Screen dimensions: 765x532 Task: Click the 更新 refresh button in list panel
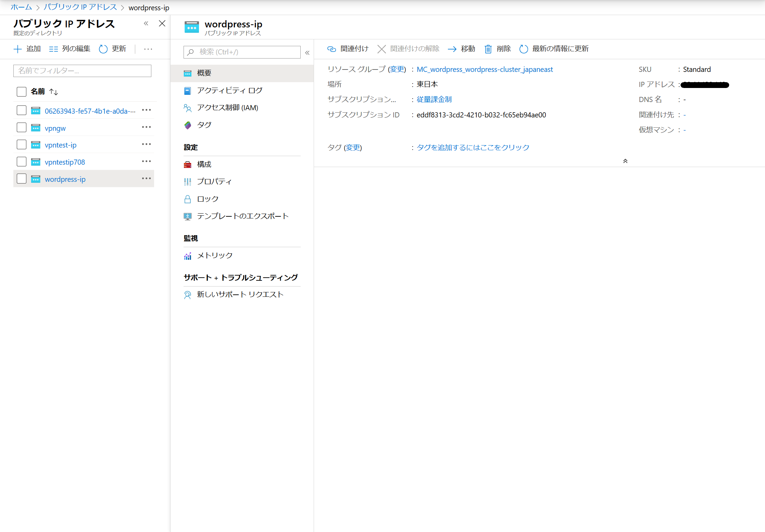[113, 49]
